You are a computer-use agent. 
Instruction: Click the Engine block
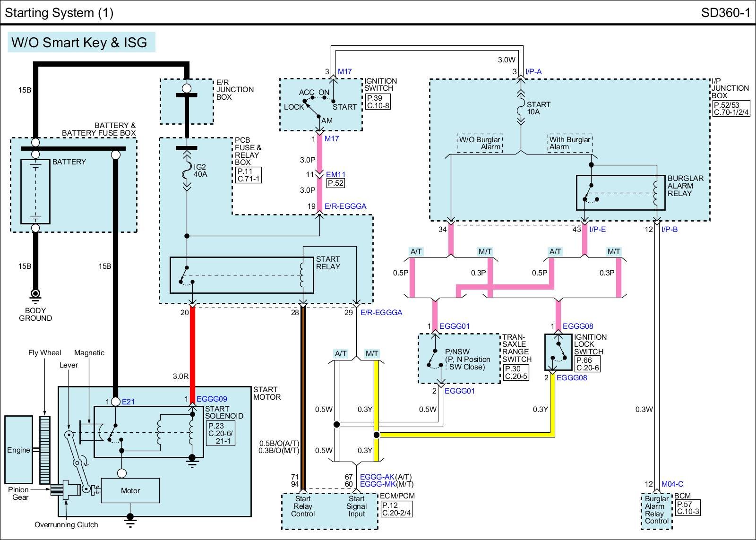tap(18, 450)
